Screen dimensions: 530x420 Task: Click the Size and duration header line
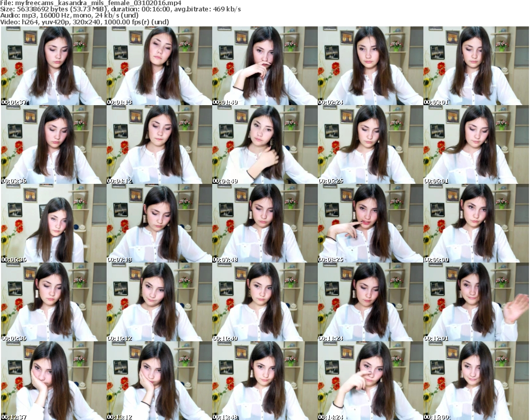[x=120, y=9]
